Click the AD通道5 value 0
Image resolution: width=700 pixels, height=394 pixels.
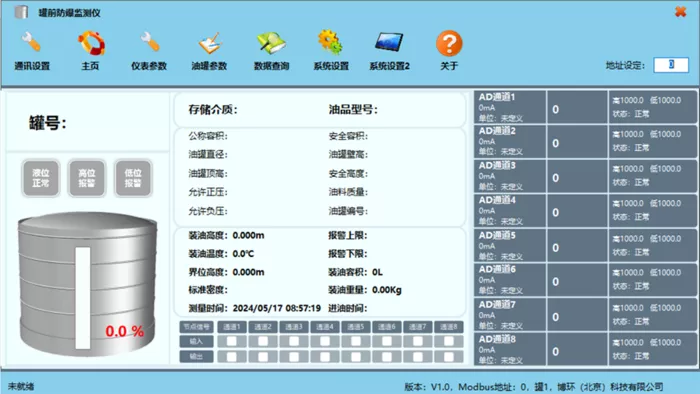tap(555, 248)
